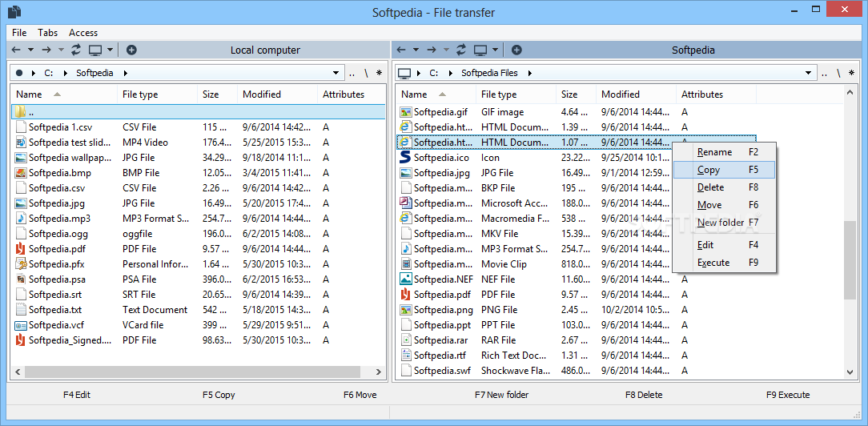Sort left pane by File type column
This screenshot has height=426, width=868.
click(x=158, y=94)
